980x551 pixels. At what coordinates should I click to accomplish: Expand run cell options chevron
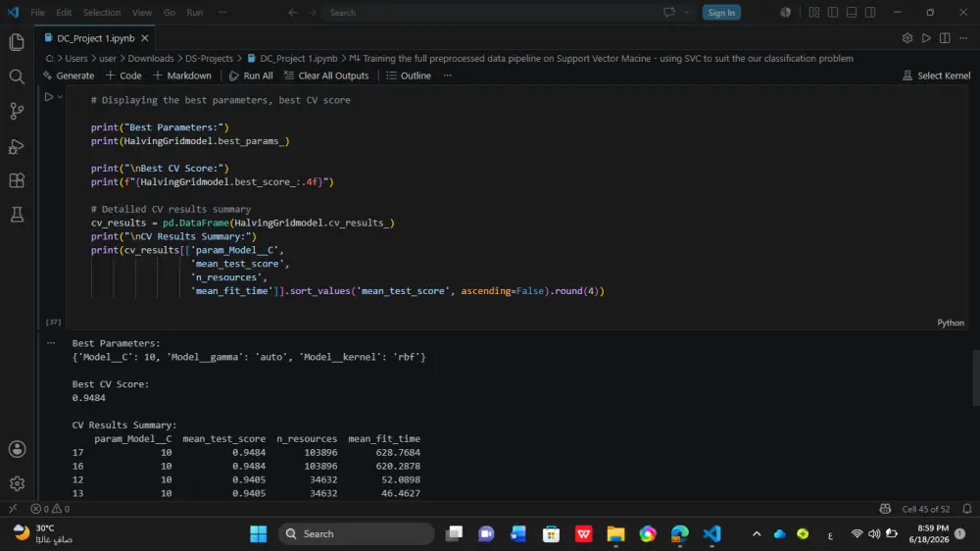click(x=60, y=97)
